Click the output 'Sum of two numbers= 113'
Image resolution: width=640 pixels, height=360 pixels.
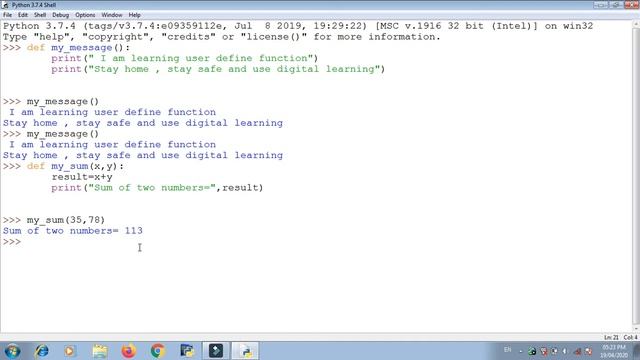[x=73, y=231]
